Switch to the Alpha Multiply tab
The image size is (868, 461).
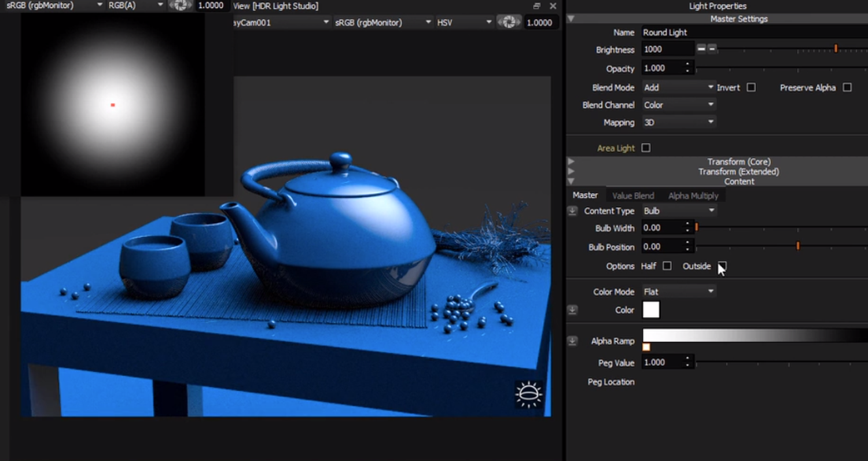pyautogui.click(x=693, y=196)
